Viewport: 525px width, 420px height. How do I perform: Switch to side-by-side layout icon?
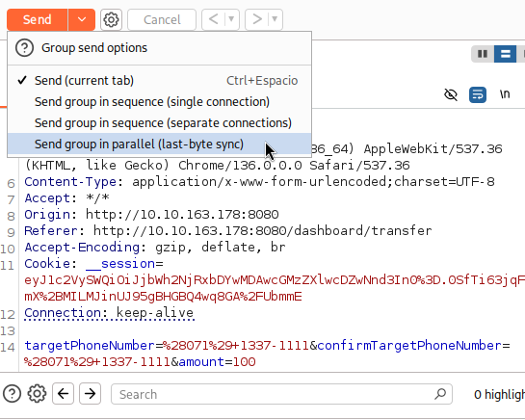tap(483, 54)
